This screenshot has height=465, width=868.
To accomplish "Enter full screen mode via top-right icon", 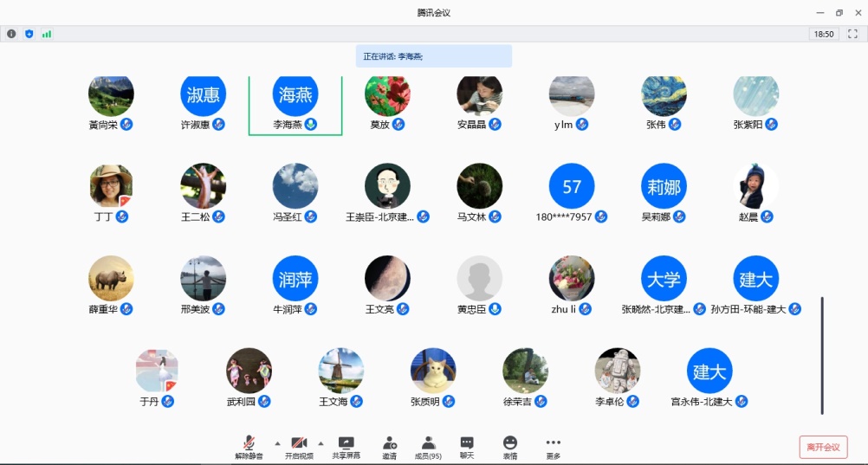I will 852,34.
